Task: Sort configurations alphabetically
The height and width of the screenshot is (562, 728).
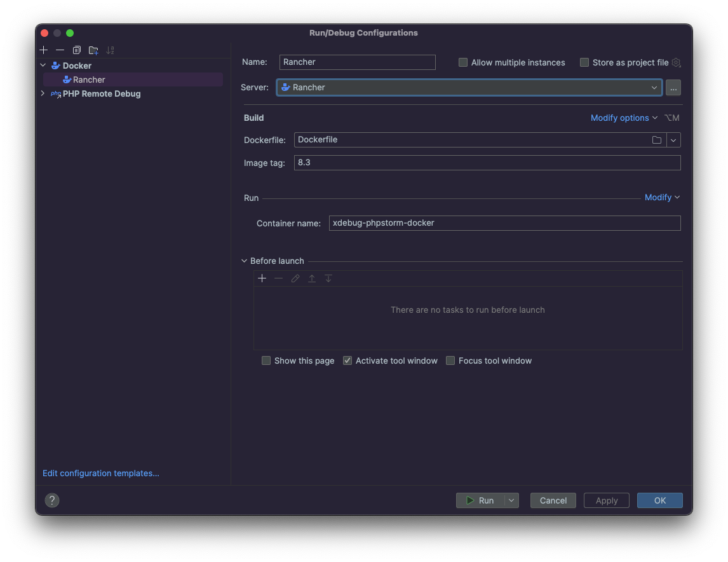Action: coord(110,50)
